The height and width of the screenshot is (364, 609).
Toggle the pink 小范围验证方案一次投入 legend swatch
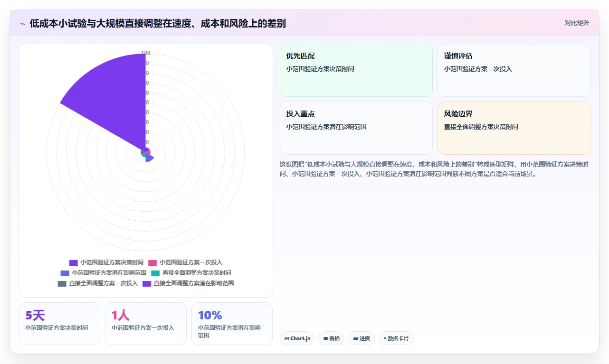[x=152, y=262]
